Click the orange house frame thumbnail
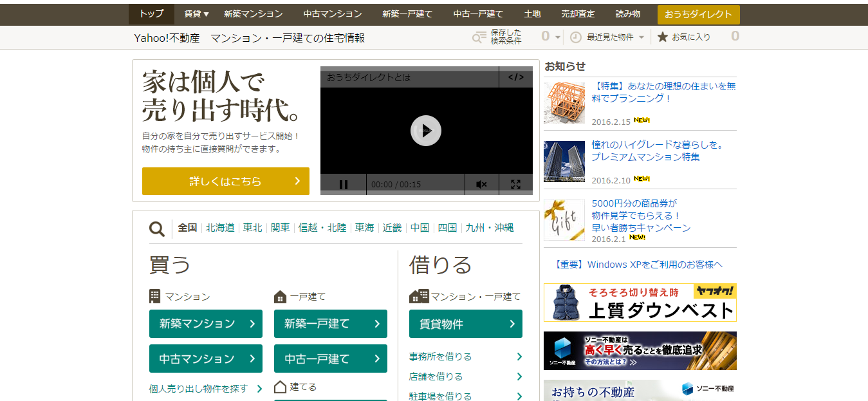Screen dimensions: 868x401 (564, 102)
